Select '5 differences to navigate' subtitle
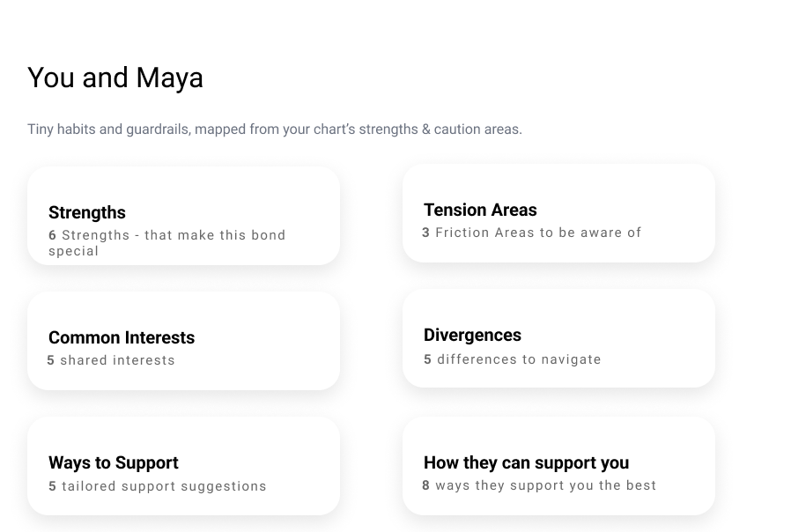The image size is (791, 532). 512,359
